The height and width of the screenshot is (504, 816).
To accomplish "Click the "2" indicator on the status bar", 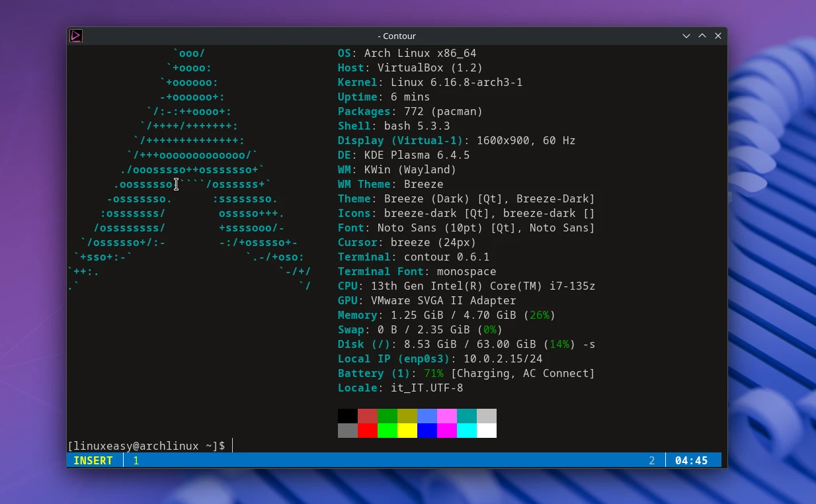I will (x=652, y=460).
